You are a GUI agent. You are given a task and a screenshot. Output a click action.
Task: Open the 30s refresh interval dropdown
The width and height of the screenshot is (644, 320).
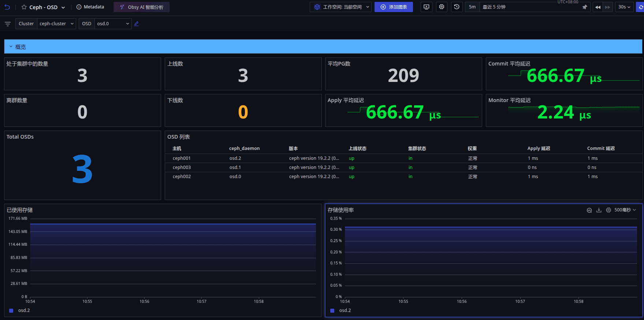624,7
